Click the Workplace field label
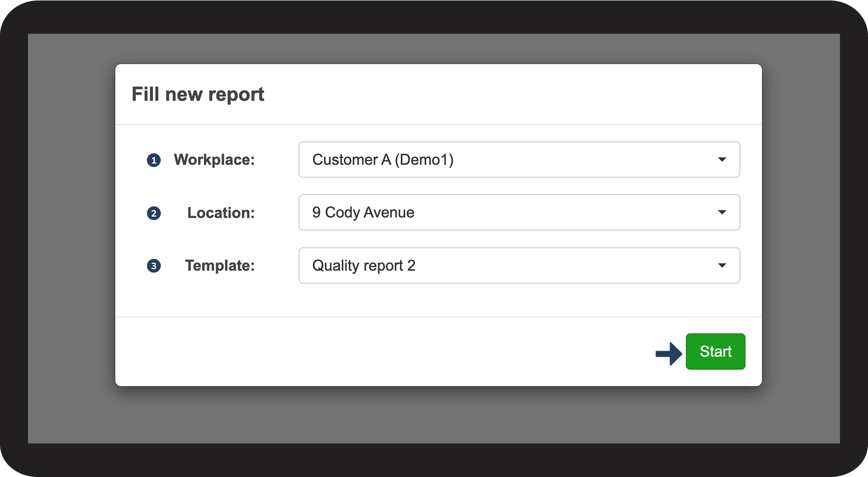Viewport: 868px width, 477px height. point(214,160)
